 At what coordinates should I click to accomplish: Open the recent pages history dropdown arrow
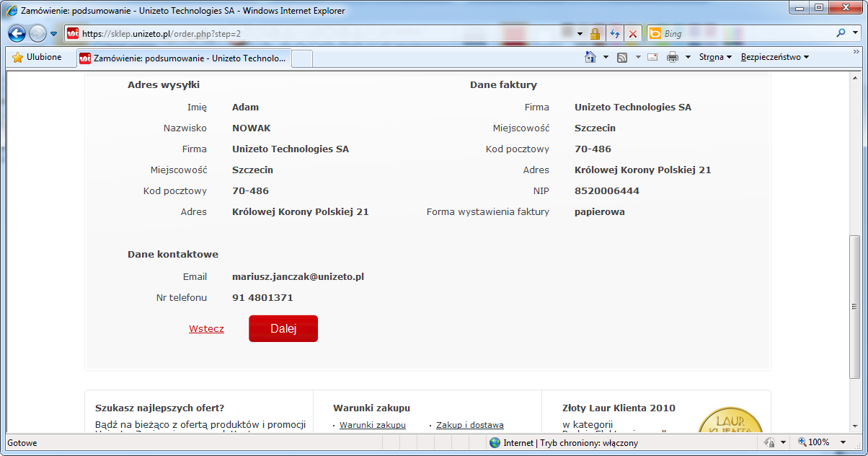(53, 34)
